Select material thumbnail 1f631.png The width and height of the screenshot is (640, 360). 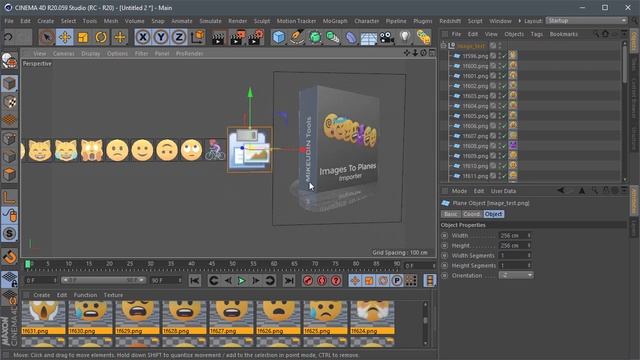(44, 318)
